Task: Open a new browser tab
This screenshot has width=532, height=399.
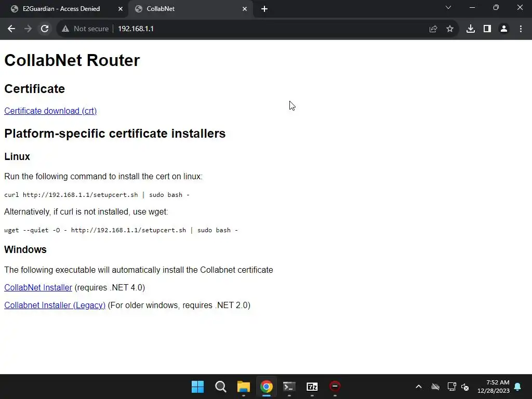Action: click(264, 9)
